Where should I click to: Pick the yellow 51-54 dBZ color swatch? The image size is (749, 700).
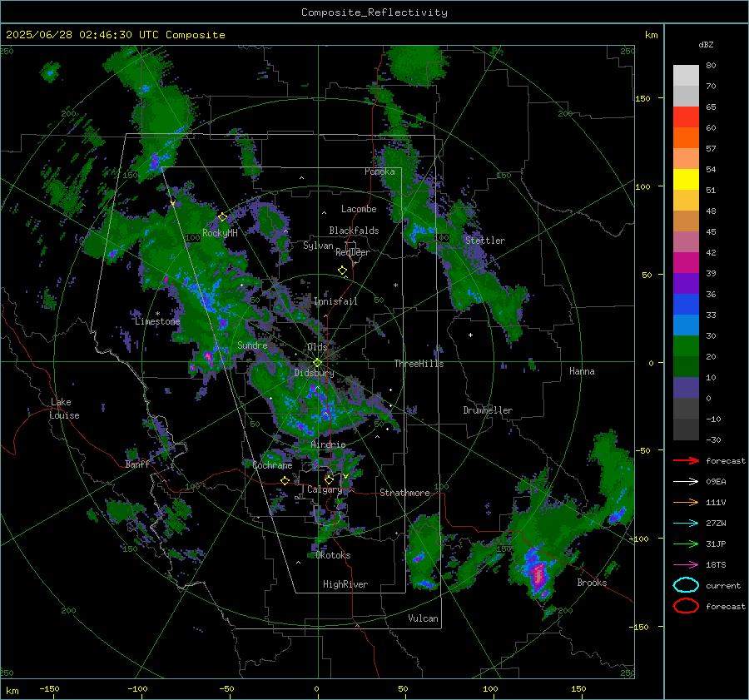click(686, 180)
